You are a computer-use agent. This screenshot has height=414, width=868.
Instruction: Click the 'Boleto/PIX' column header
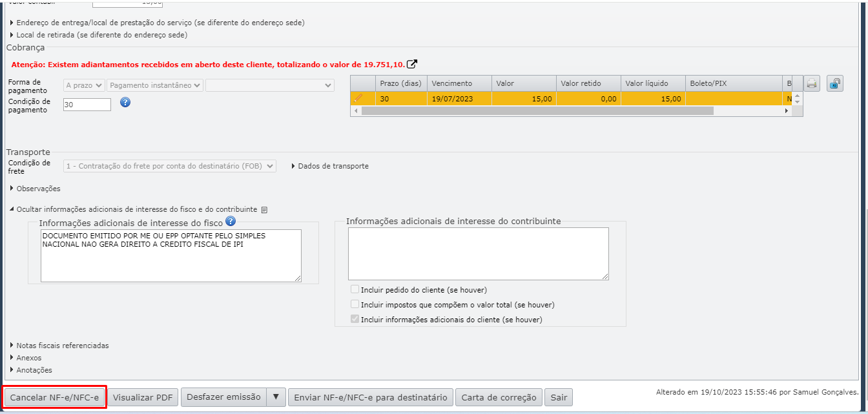click(x=734, y=83)
